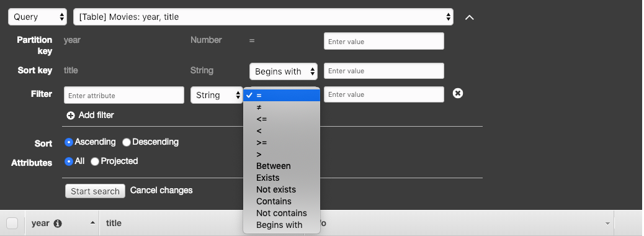Open the table selector showing Movies: year, title
Screen dimensions: 644x236
(x=263, y=17)
